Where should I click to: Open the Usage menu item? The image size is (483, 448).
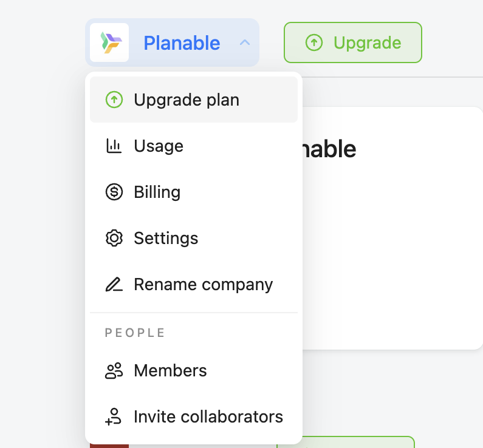pyautogui.click(x=159, y=146)
